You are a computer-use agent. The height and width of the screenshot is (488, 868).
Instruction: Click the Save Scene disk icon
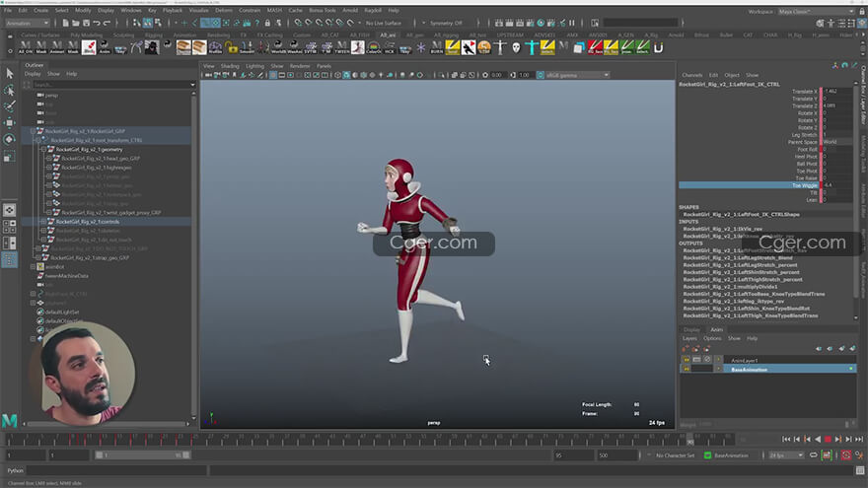pyautogui.click(x=87, y=24)
